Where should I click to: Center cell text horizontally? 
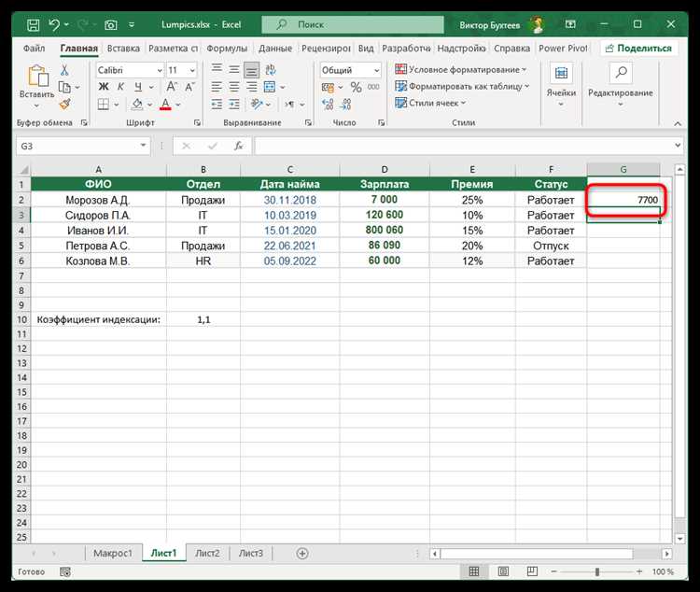[x=234, y=87]
